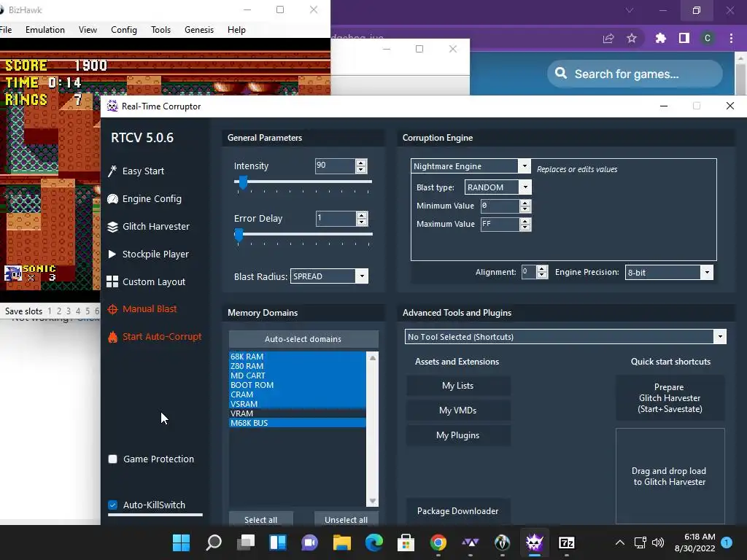Click memory domains list scrollbar down arrow
747x560 pixels.
point(373,501)
